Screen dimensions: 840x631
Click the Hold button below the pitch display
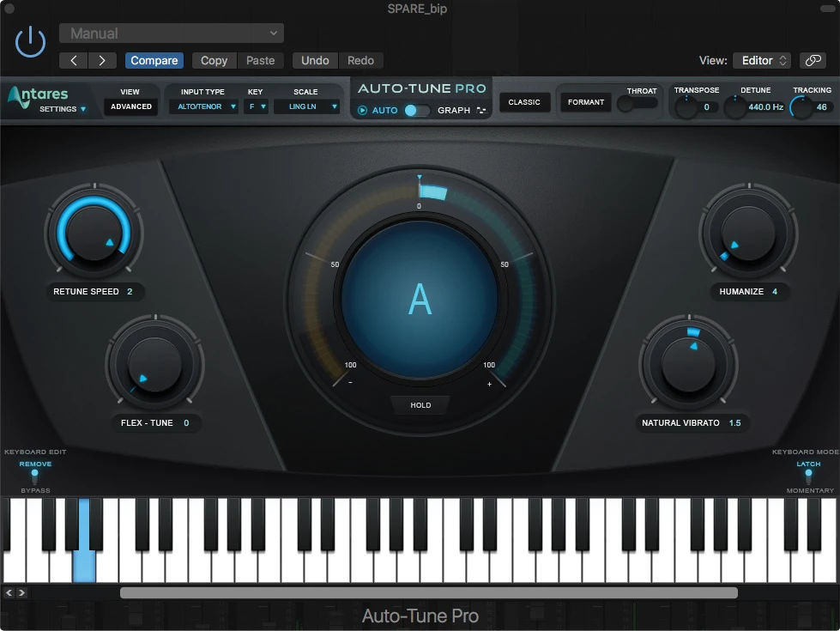pos(420,405)
